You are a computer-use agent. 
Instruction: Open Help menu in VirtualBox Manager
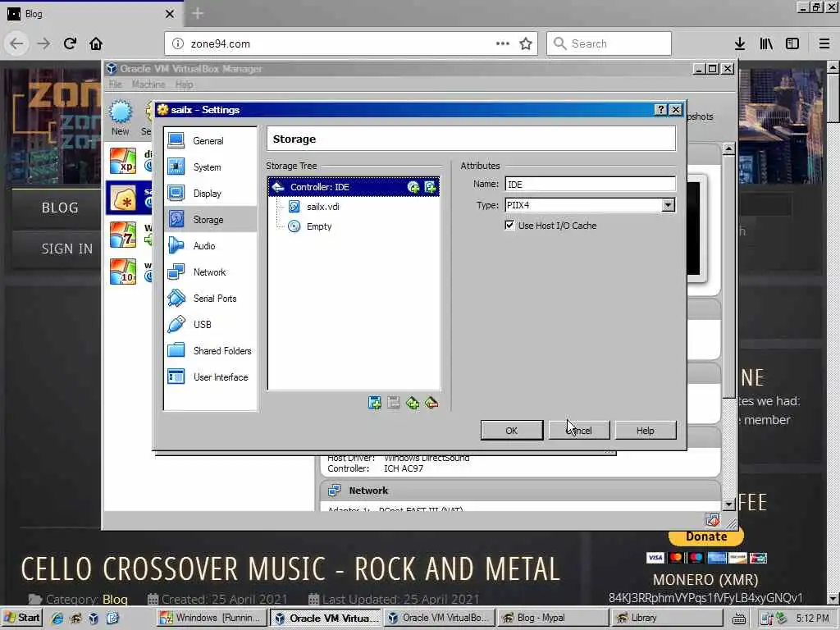coord(184,84)
